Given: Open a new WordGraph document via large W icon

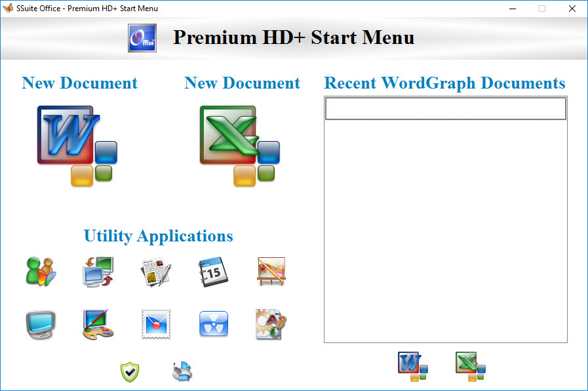Looking at the screenshot, I should 77,146.
